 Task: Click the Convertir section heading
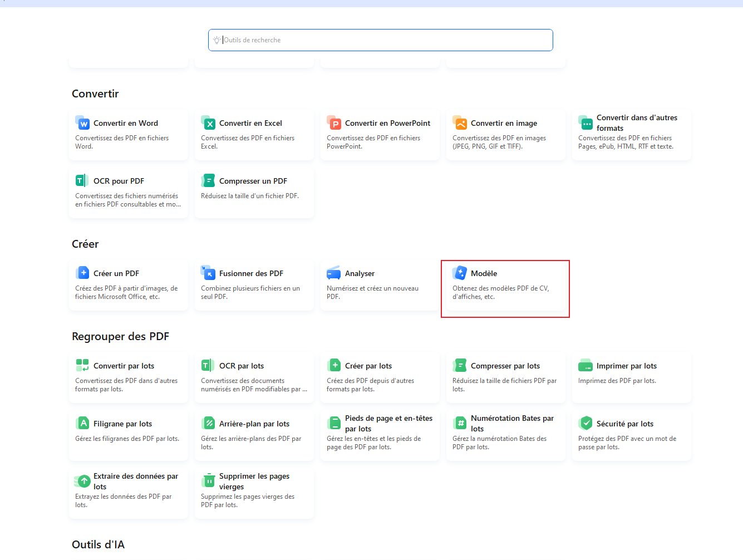point(95,94)
